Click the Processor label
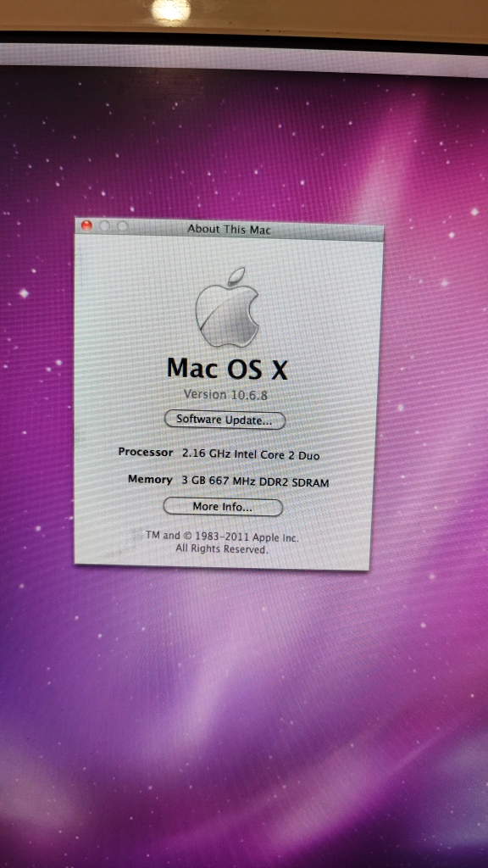The width and height of the screenshot is (488, 868). pyautogui.click(x=146, y=453)
